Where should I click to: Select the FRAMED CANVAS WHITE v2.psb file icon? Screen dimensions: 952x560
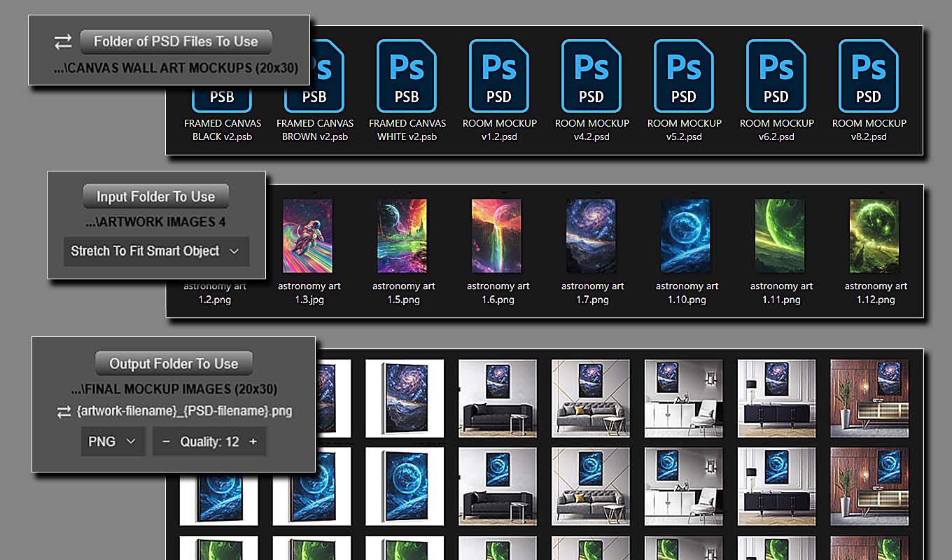pos(406,76)
